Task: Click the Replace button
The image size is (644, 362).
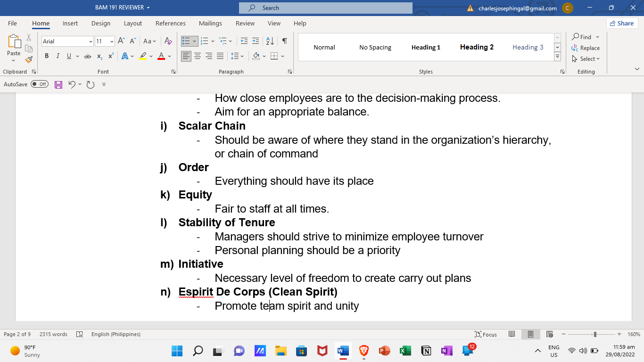Action: (586, 48)
